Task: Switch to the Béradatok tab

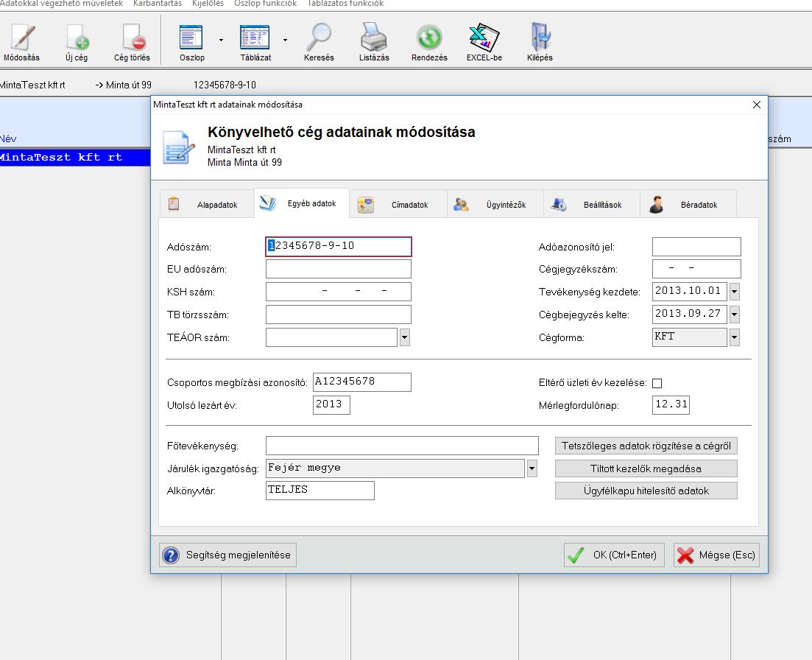Action: [x=688, y=205]
